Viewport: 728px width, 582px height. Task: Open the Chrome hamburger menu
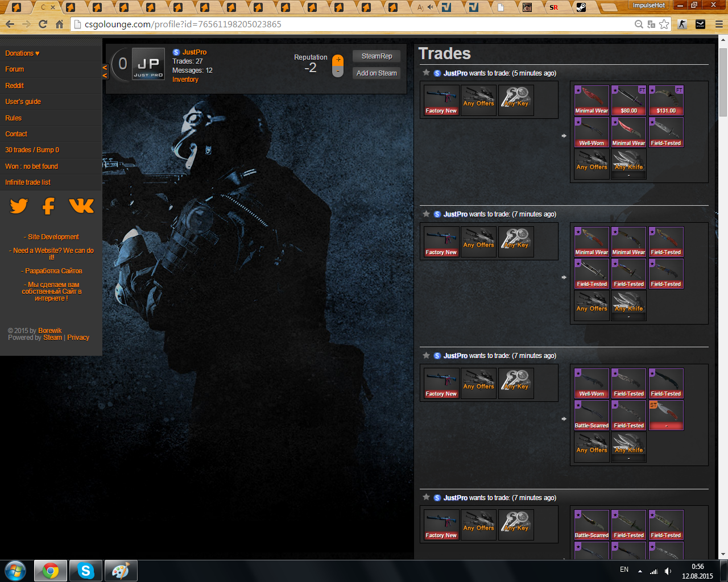[x=719, y=24]
